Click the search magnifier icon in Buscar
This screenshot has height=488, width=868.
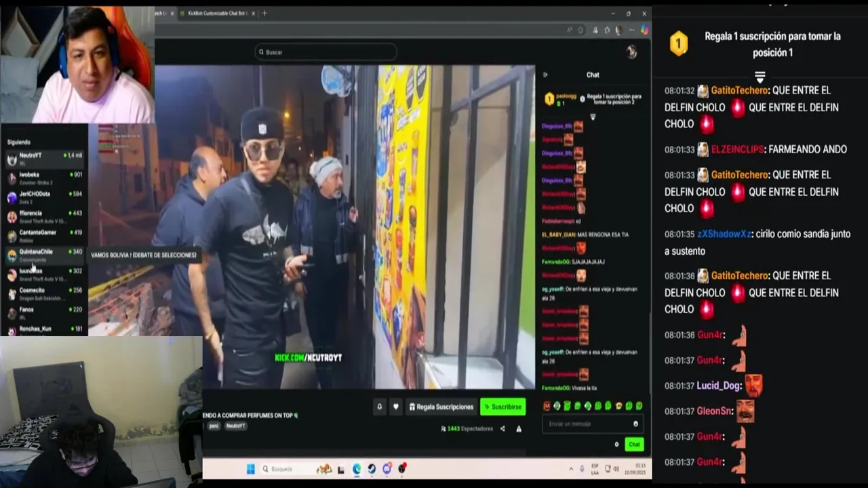(261, 52)
